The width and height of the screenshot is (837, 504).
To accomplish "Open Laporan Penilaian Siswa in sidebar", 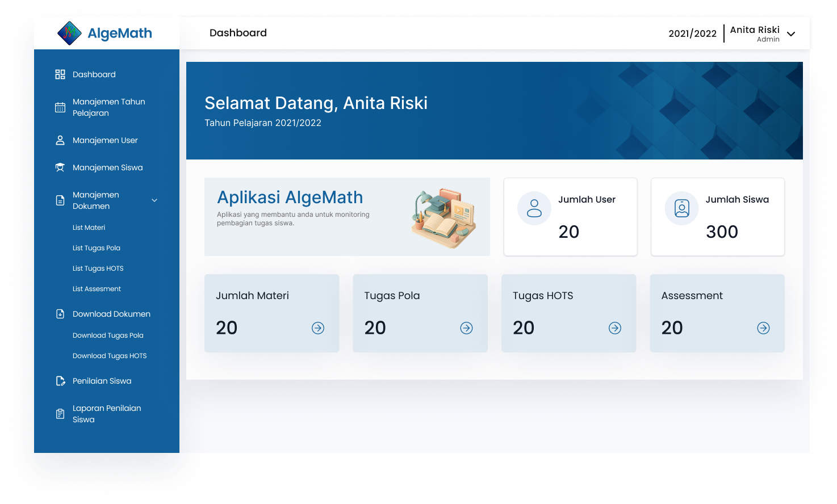I will click(x=107, y=414).
